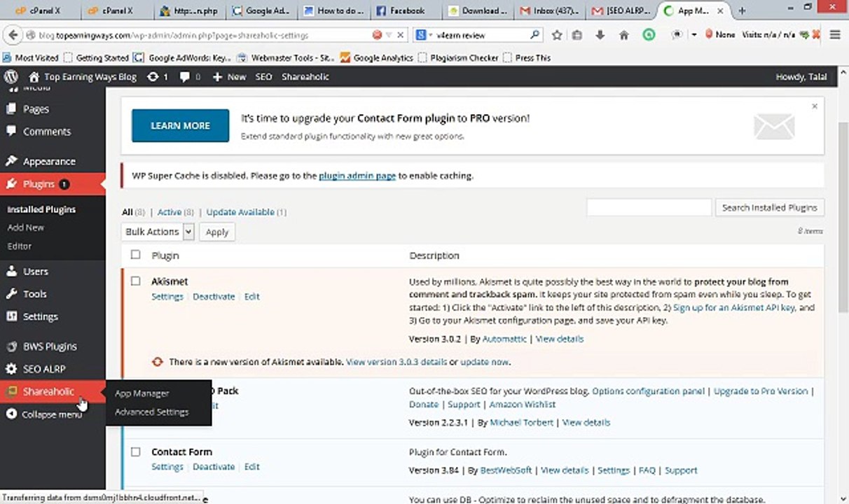The height and width of the screenshot is (504, 849).
Task: Open Google Analytics bookmark
Action: (x=377, y=58)
